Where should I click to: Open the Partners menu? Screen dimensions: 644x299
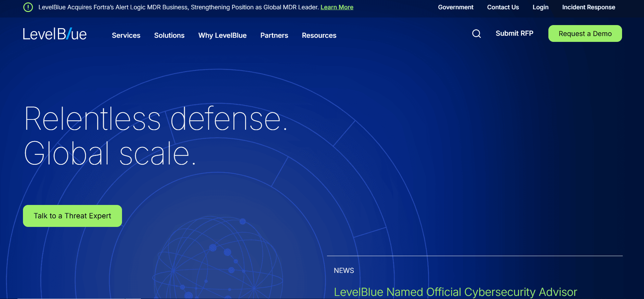[x=274, y=35]
